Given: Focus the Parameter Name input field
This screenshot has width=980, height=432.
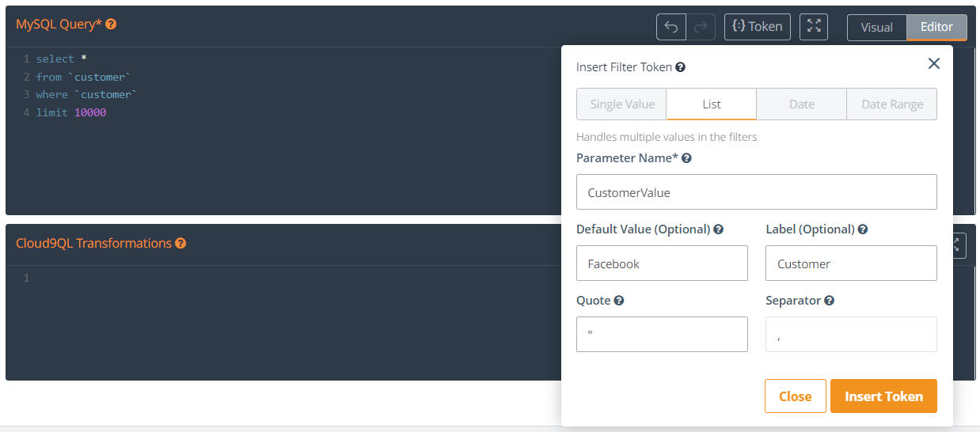Looking at the screenshot, I should point(756,192).
